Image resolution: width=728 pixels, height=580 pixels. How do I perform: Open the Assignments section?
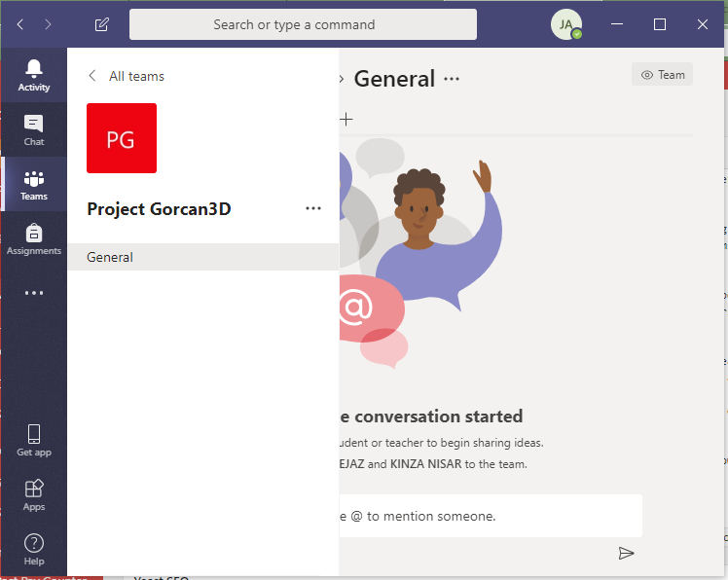click(x=34, y=238)
